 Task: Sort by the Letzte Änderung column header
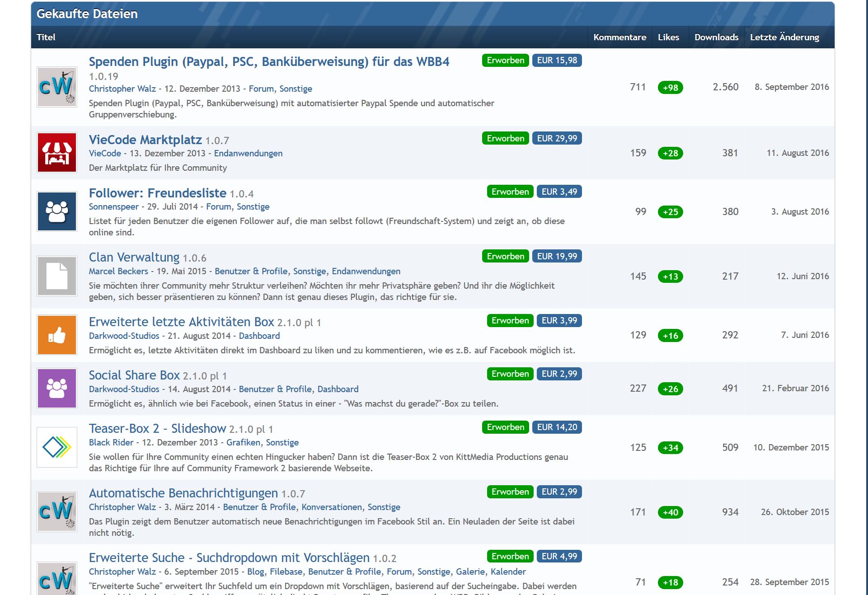[784, 37]
